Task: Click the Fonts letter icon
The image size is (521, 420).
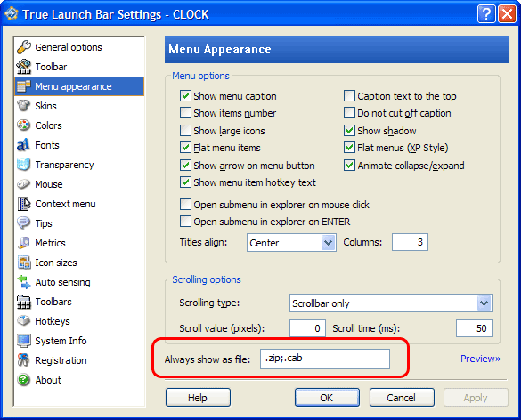Action: (x=23, y=145)
